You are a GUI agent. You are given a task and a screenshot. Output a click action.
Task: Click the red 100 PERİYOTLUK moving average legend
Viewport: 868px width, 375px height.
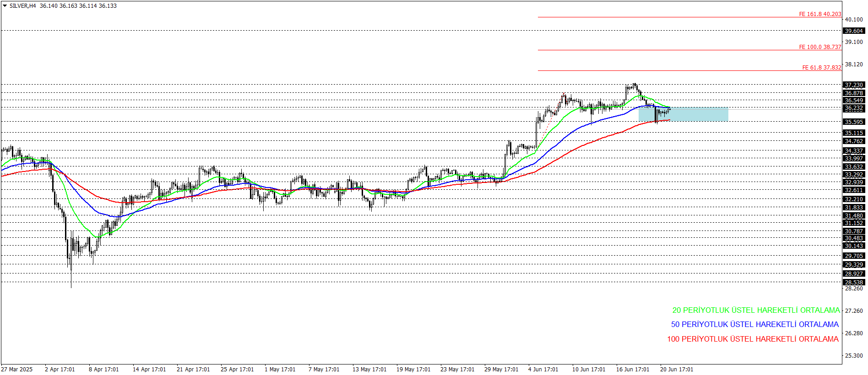click(x=753, y=339)
